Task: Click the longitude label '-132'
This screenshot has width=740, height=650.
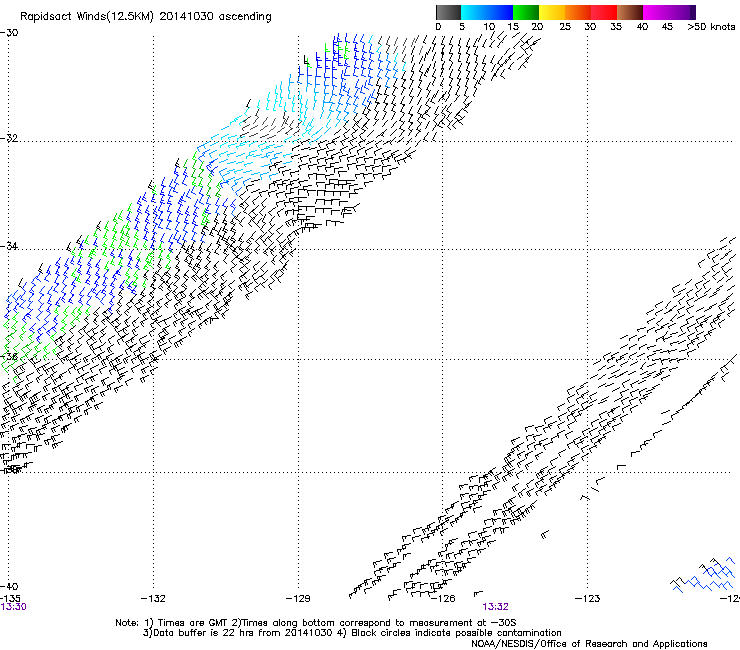Action: pyautogui.click(x=153, y=599)
